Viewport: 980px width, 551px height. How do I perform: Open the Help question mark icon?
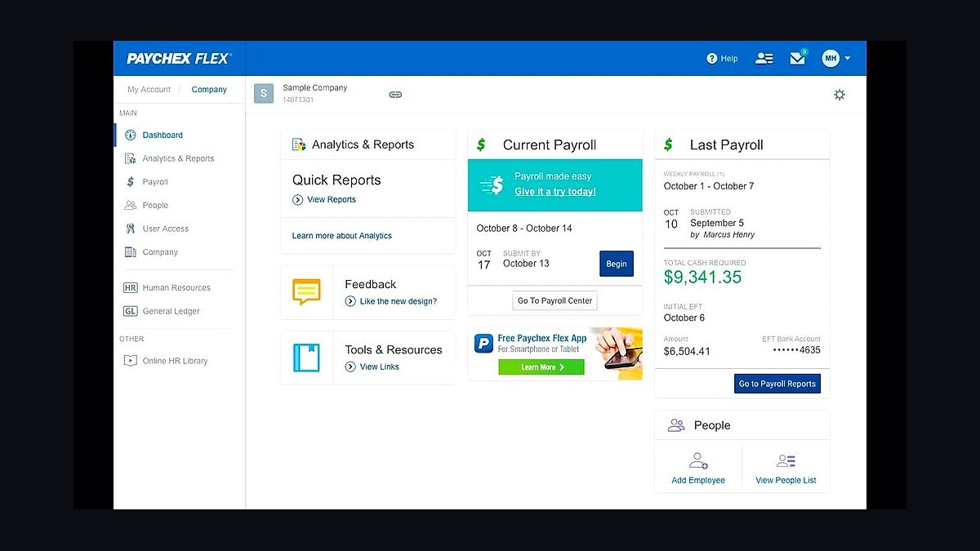[x=711, y=59]
